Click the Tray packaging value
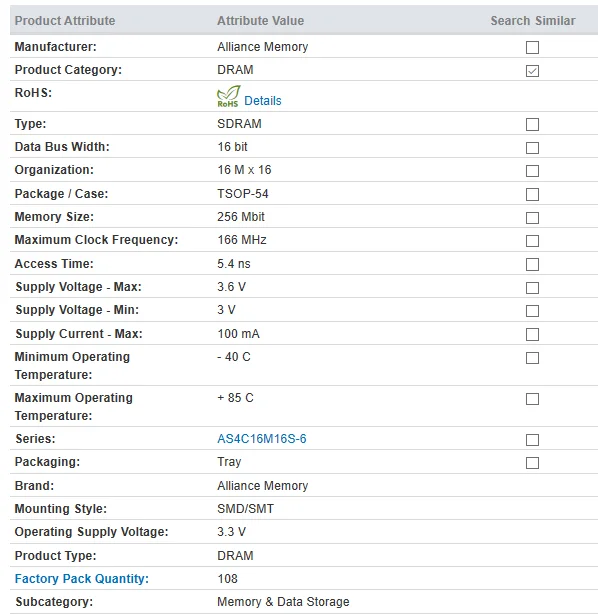598x614 pixels. click(x=229, y=462)
